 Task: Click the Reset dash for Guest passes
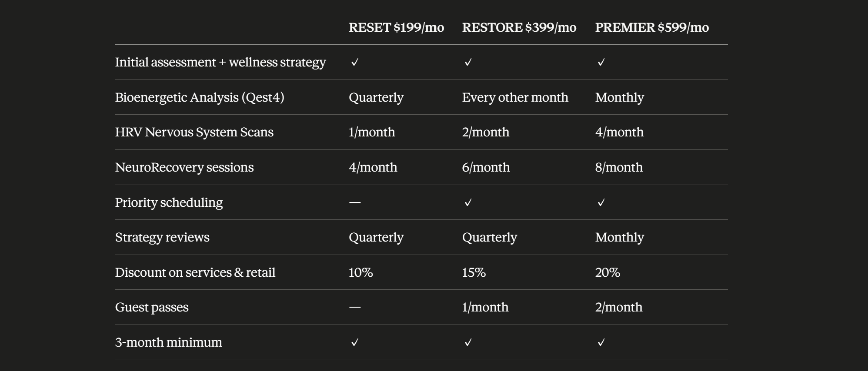click(355, 307)
